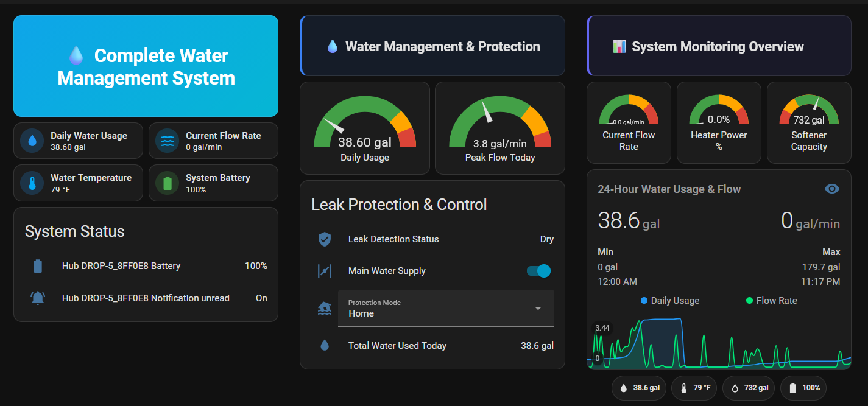Open the Water Temperature tile

(78, 183)
